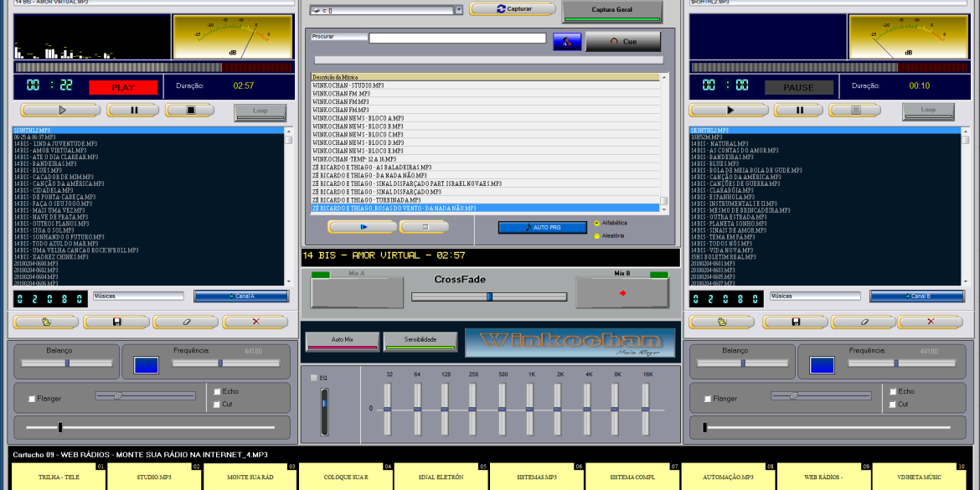Click the CrossFade slider handle
Viewport: 980px width, 490px height.
(x=489, y=297)
